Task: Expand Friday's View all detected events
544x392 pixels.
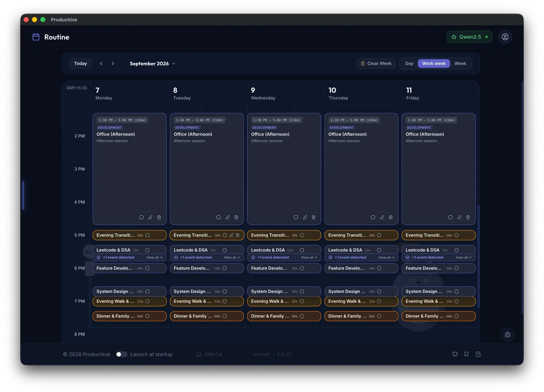Action: 464,257
